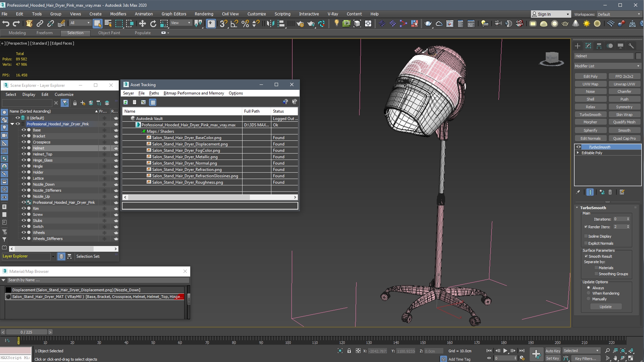This screenshot has width=644, height=362.
Task: Click the Pin Stack icon
Action: click(x=578, y=192)
